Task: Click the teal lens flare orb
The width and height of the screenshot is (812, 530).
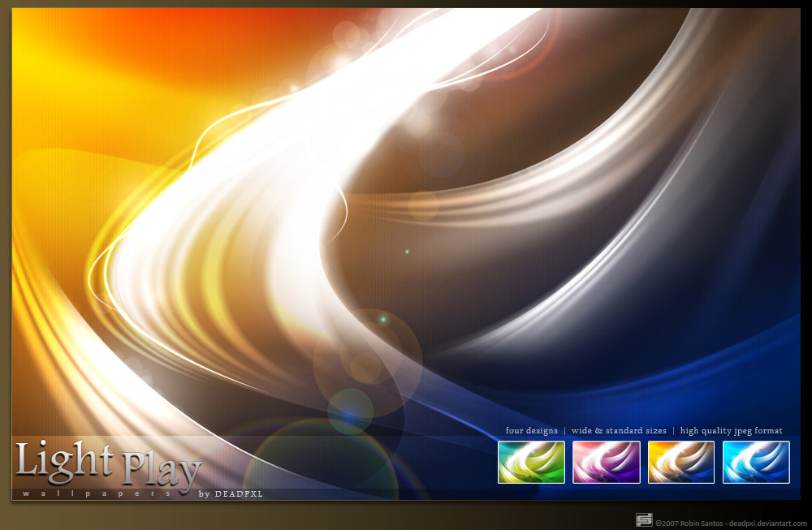Action: (x=351, y=412)
